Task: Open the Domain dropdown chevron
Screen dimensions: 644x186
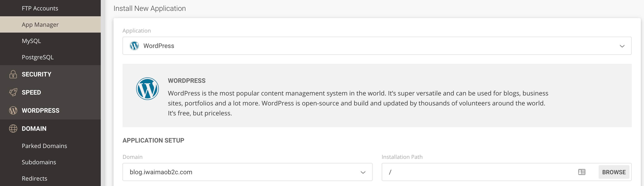Action: (363, 172)
